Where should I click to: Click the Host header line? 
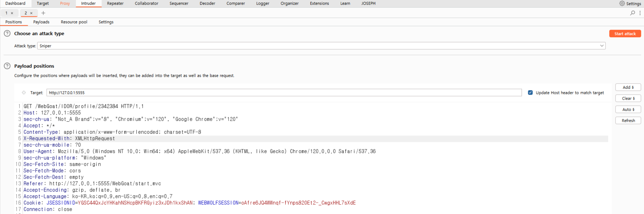(x=52, y=113)
